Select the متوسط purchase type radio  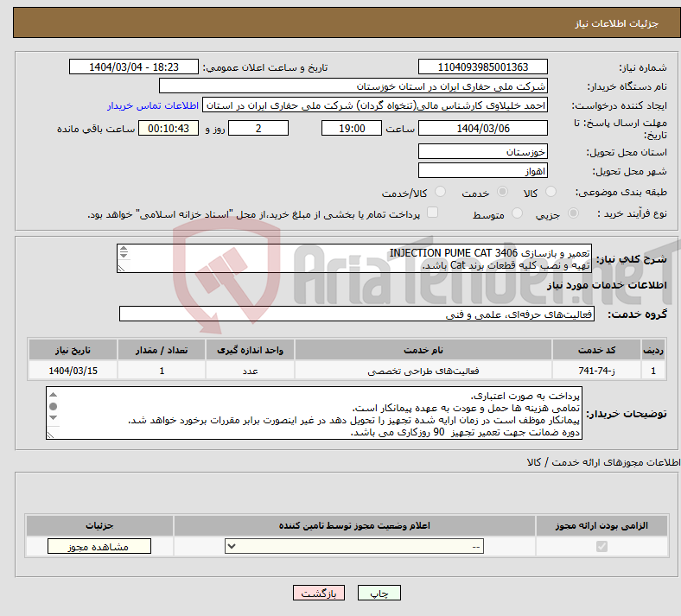coord(517,213)
